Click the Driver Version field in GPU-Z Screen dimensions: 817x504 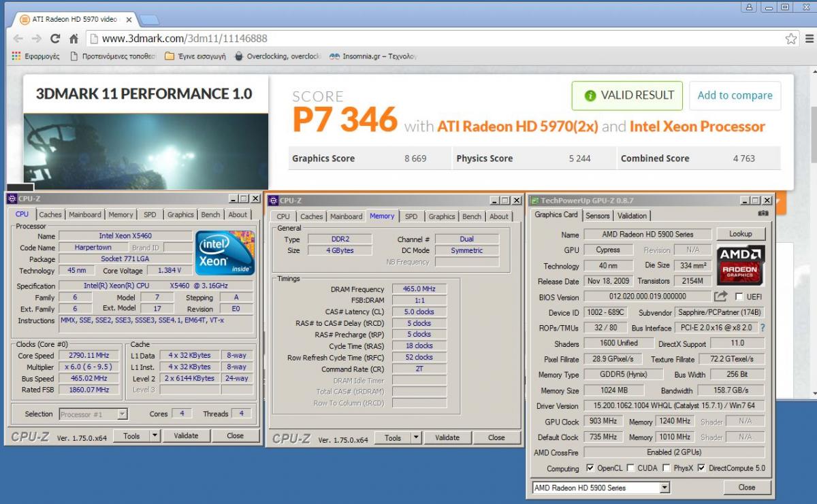pyautogui.click(x=674, y=406)
